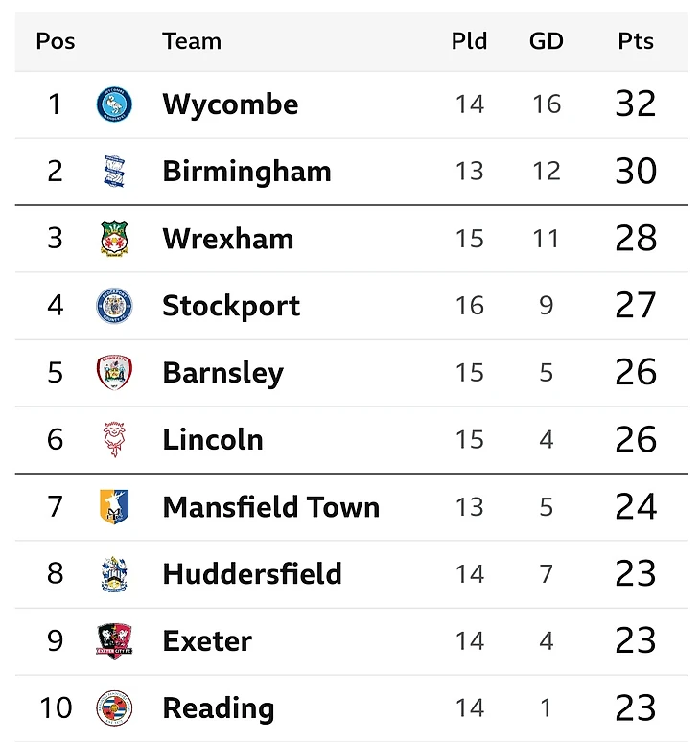The width and height of the screenshot is (700, 742).
Task: Open the Huddersfield team page
Action: [252, 574]
